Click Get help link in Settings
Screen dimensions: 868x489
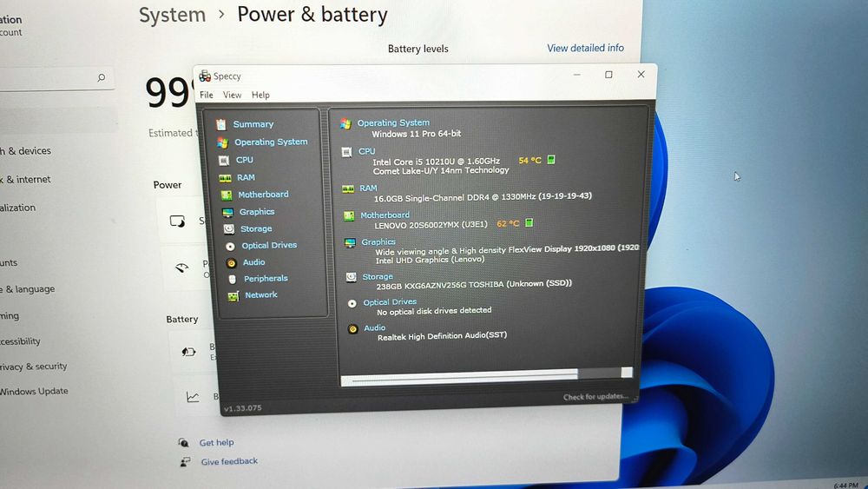click(x=216, y=442)
